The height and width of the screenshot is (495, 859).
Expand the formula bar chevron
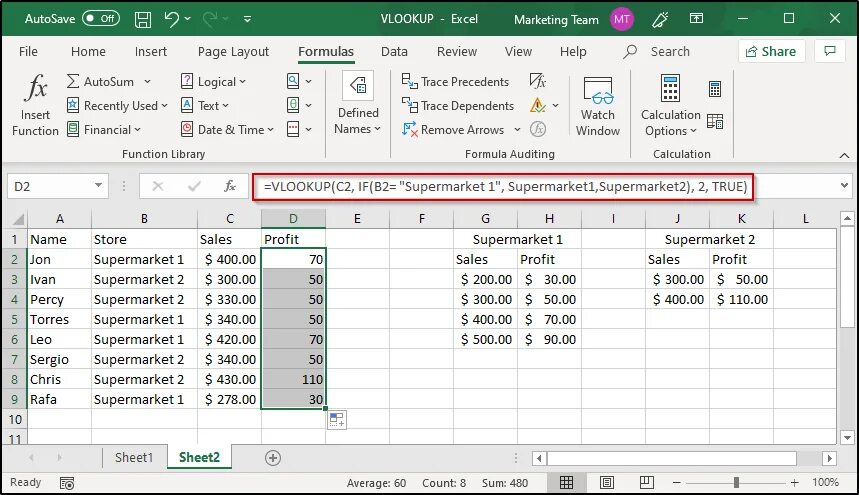tap(844, 186)
